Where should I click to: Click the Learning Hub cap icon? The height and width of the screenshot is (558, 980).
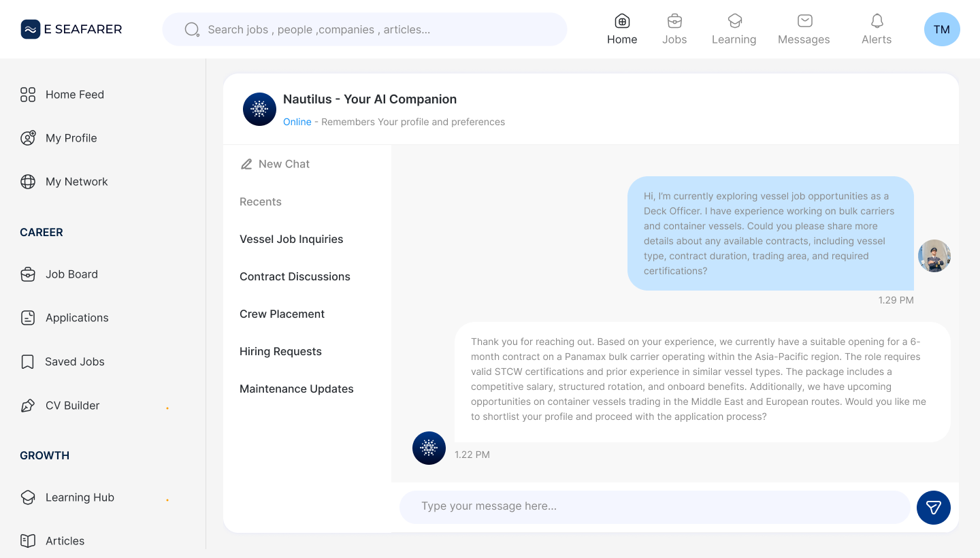tap(28, 497)
